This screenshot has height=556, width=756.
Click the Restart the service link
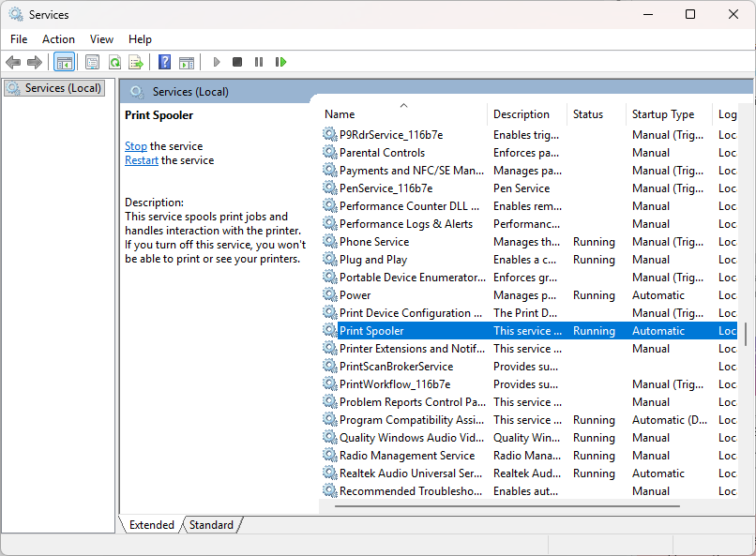pos(142,160)
